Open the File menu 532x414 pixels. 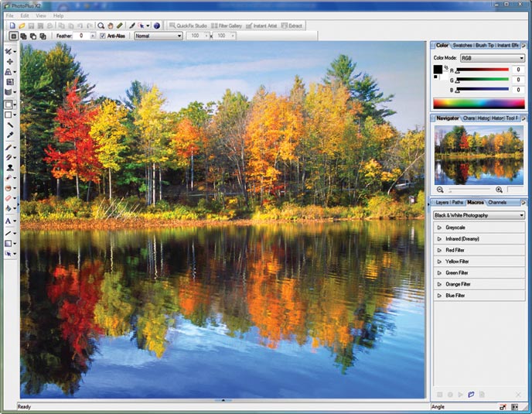pos(10,15)
